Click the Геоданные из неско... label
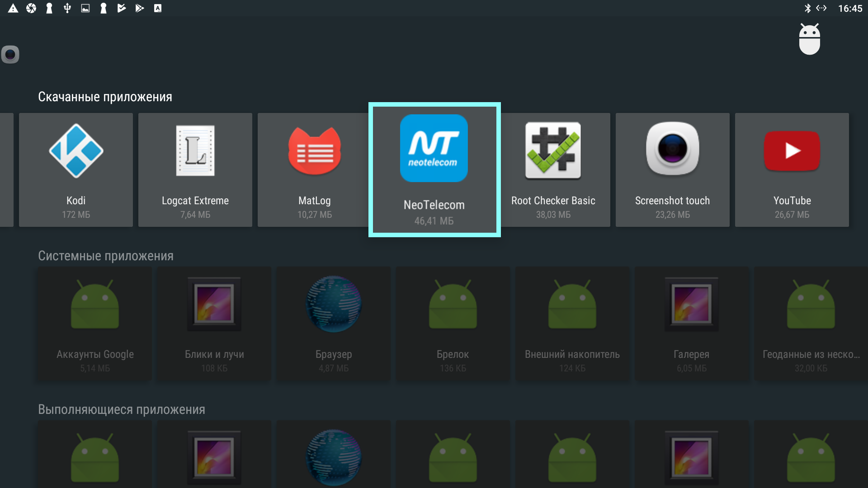The height and width of the screenshot is (488, 868). 811,354
